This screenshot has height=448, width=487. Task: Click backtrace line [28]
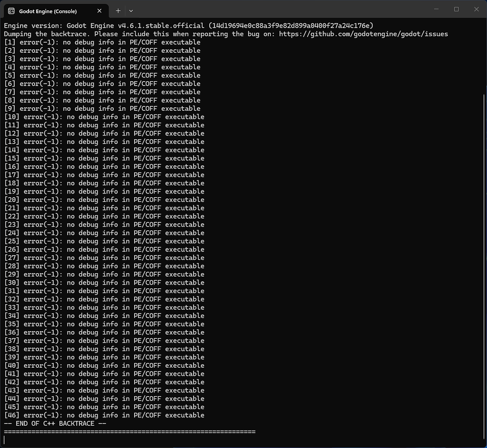[104, 266]
